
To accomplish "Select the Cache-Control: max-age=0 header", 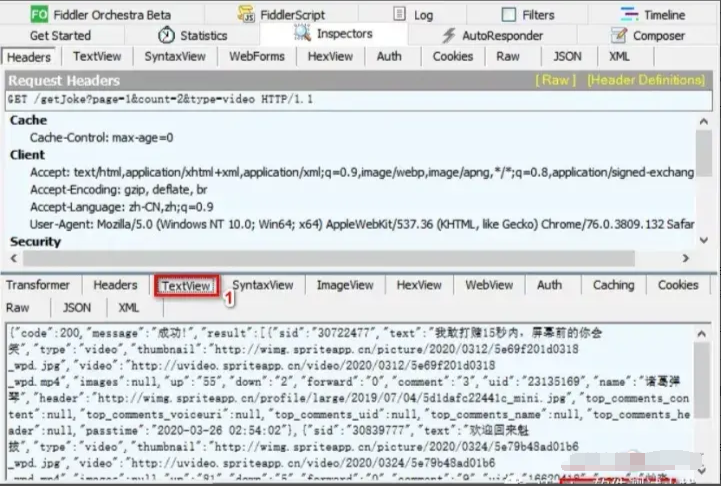I will click(x=102, y=137).
